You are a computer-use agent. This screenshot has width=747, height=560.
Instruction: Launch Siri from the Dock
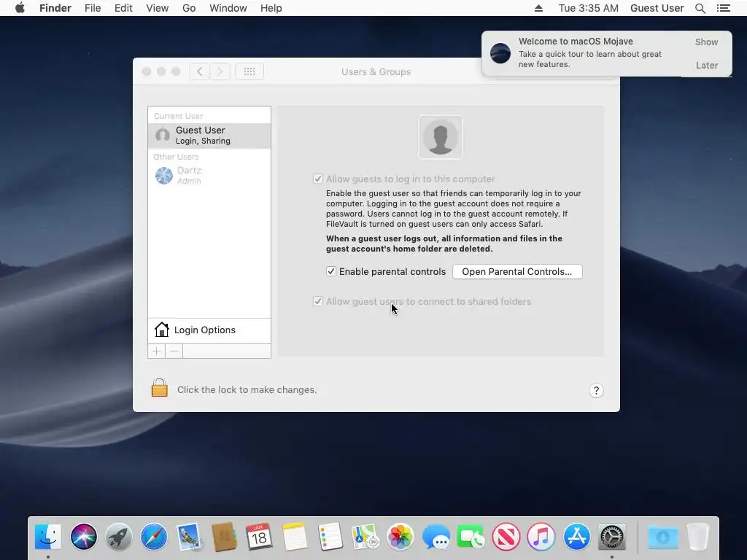[x=84, y=537]
